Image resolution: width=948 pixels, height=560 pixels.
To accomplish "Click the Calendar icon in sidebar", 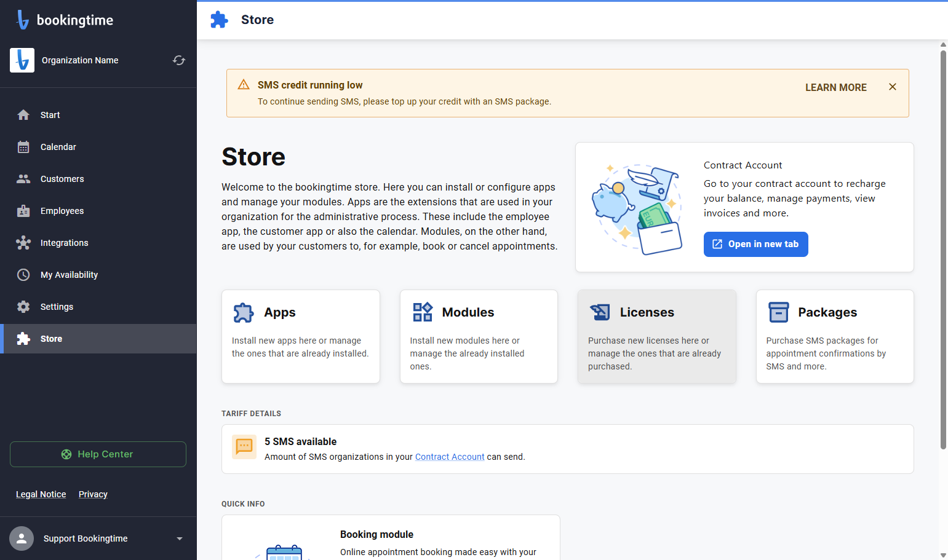I will (x=23, y=147).
